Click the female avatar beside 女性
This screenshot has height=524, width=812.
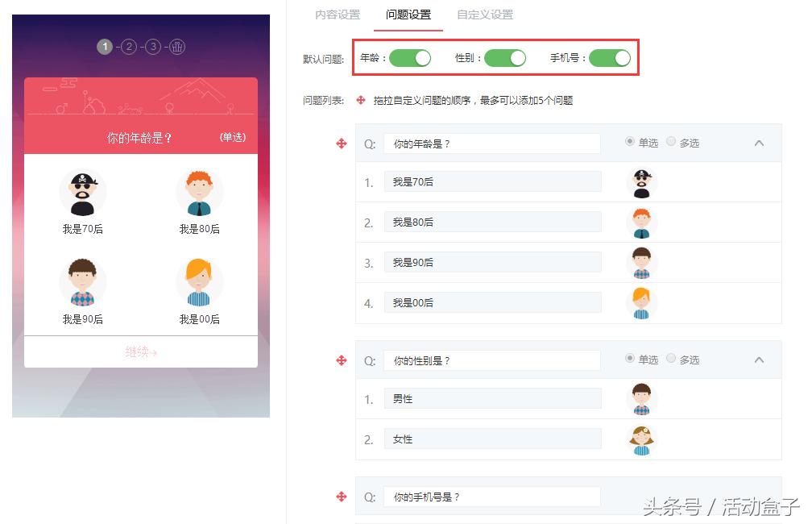(640, 439)
